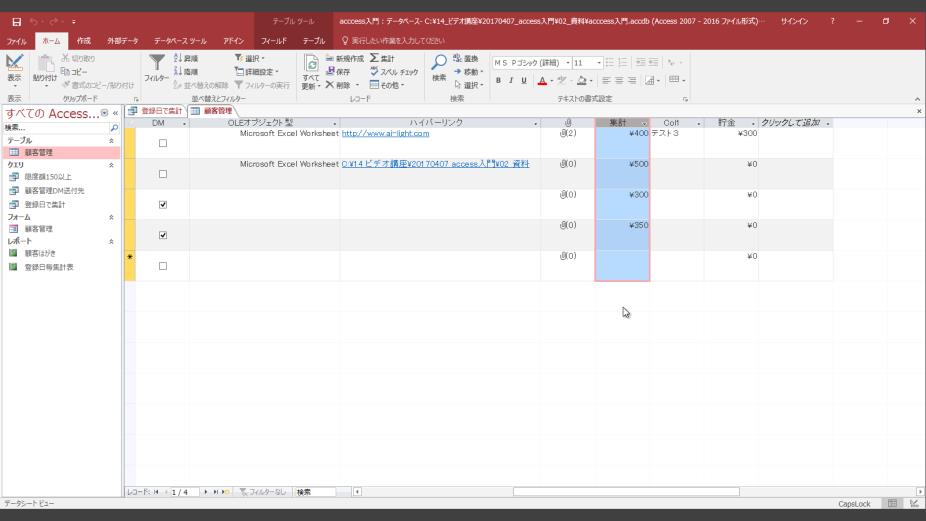Image resolution: width=926 pixels, height=521 pixels.
Task: Click クリックして追加 column header
Action: [795, 123]
